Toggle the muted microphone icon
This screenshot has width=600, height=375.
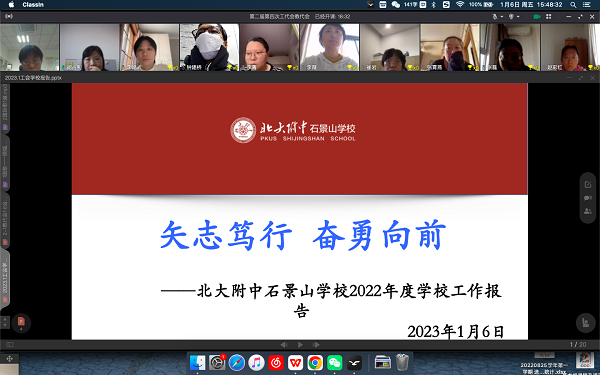pos(495,16)
